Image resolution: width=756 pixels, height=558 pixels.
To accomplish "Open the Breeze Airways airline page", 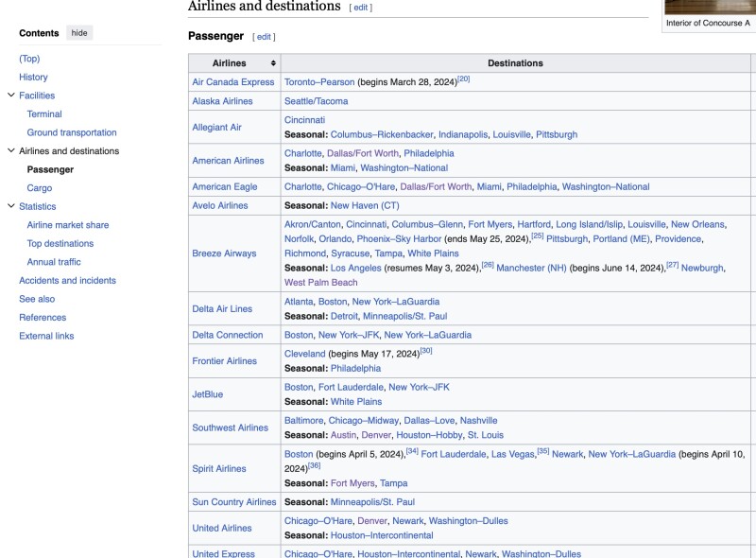I will 224,253.
